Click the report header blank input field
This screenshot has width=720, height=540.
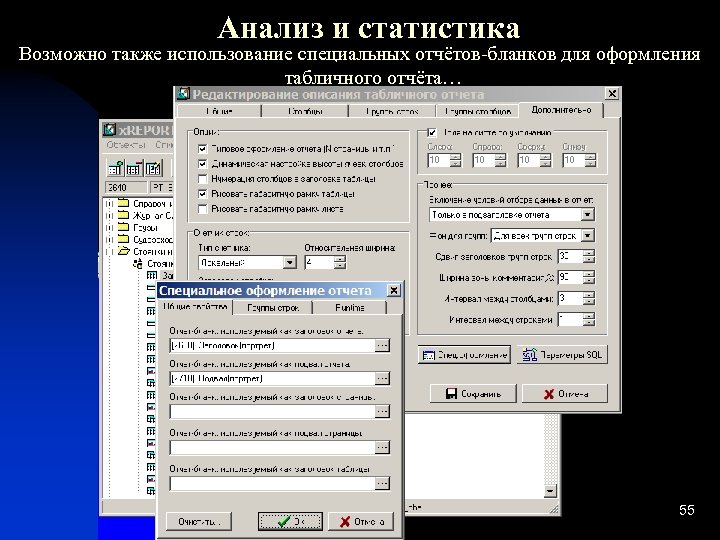(272, 345)
